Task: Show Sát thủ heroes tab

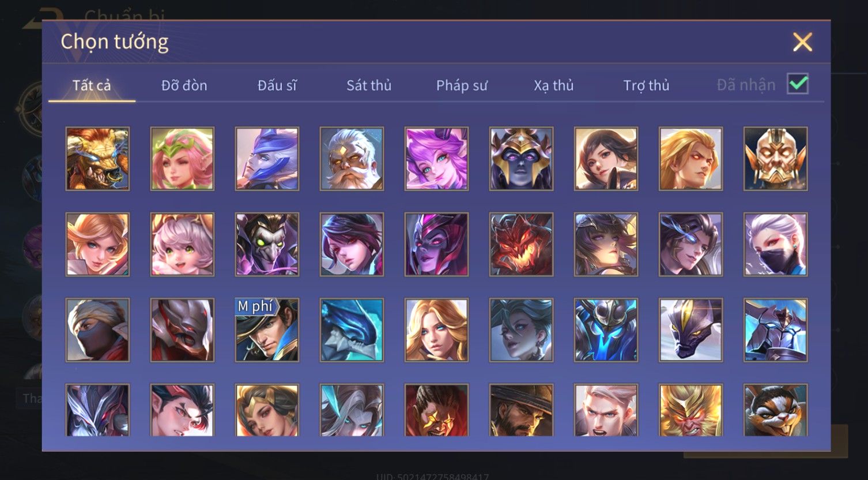Action: pyautogui.click(x=369, y=85)
